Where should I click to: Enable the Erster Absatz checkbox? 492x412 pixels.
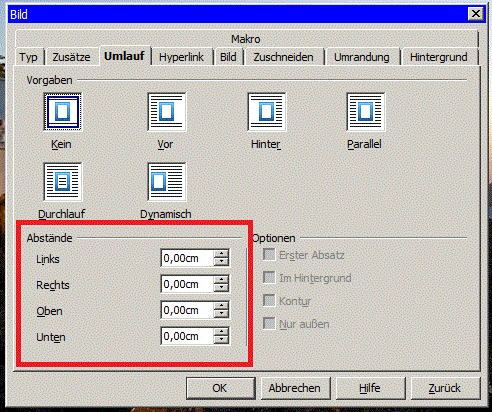(269, 255)
